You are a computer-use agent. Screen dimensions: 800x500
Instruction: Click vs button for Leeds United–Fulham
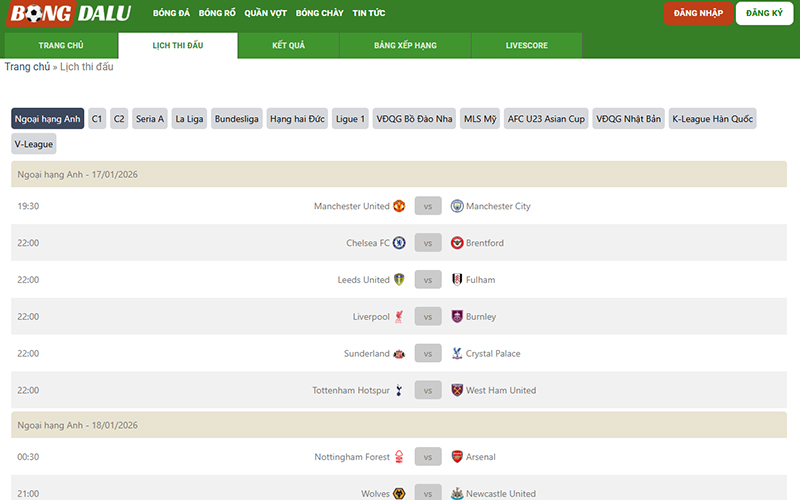[428, 280]
